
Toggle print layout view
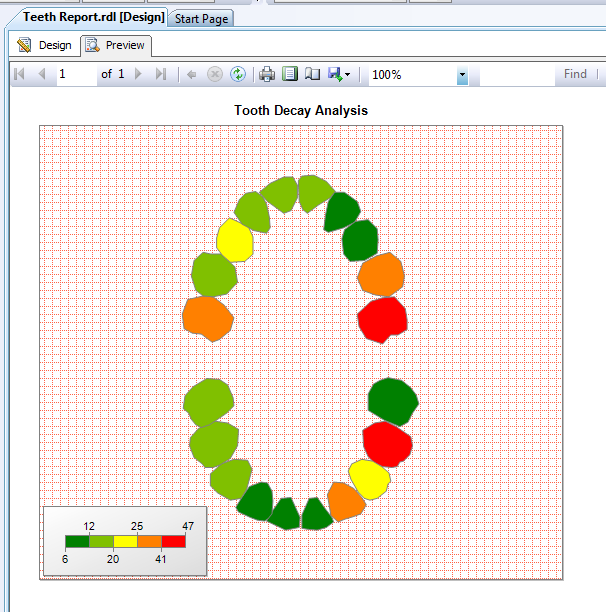290,74
